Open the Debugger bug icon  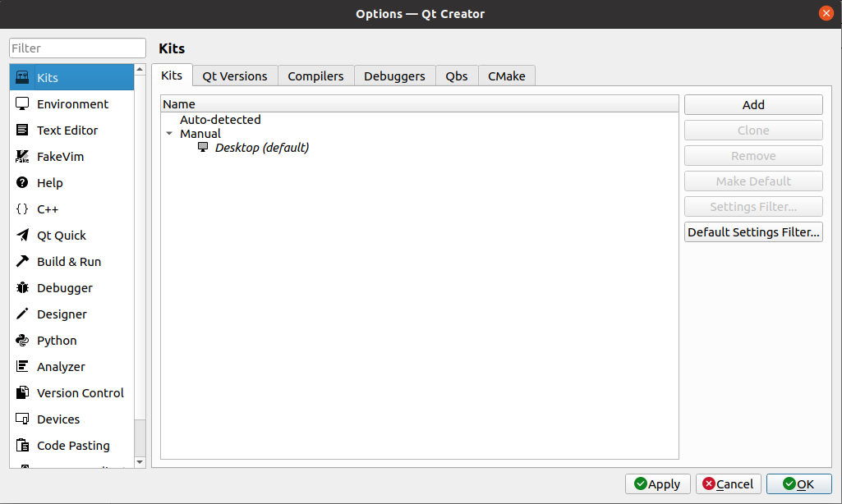[22, 287]
